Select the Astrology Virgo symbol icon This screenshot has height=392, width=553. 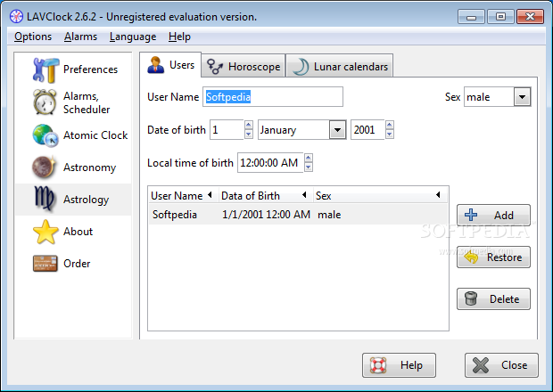pos(44,199)
